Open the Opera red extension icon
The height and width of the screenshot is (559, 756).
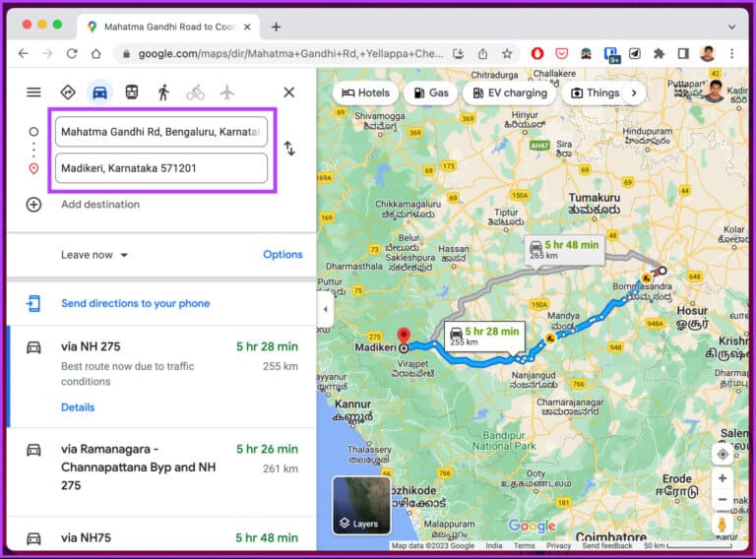537,53
